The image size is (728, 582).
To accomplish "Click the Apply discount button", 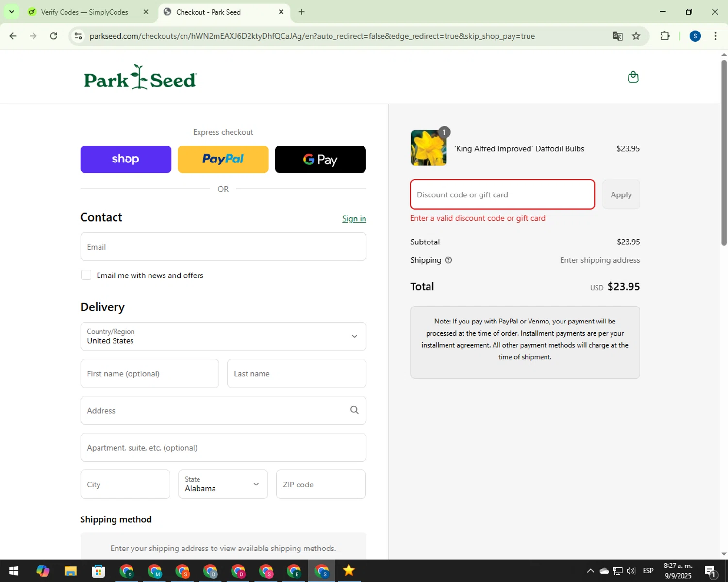I will (621, 194).
